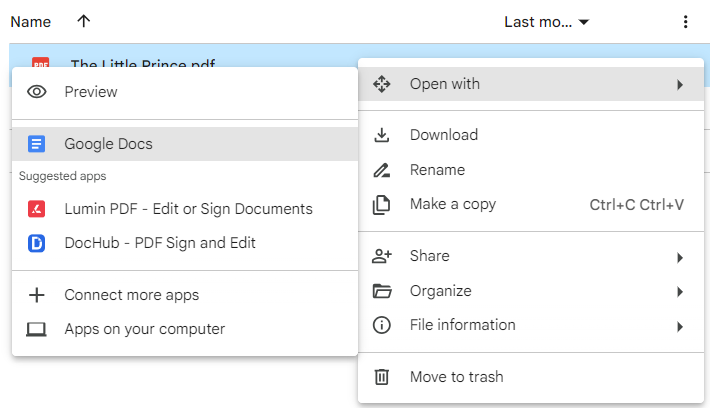Image resolution: width=710 pixels, height=408 pixels.
Task: Click the Lumin PDF app icon
Action: point(37,209)
